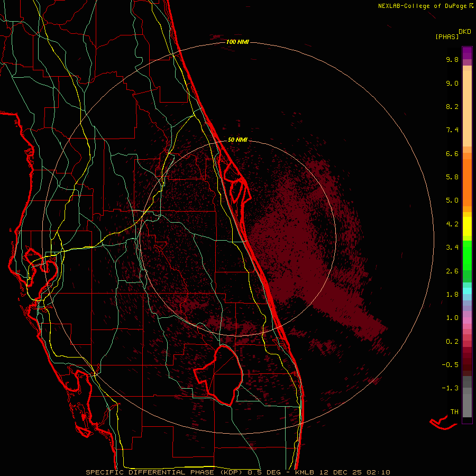Select the -0.5 scale value
476x476 pixels.
pos(450,365)
